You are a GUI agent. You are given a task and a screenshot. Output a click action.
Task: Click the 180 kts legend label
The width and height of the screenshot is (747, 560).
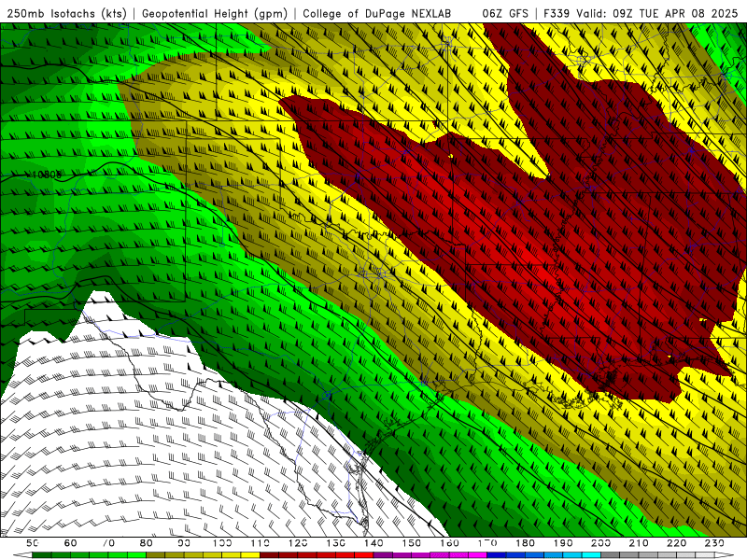[525, 543]
